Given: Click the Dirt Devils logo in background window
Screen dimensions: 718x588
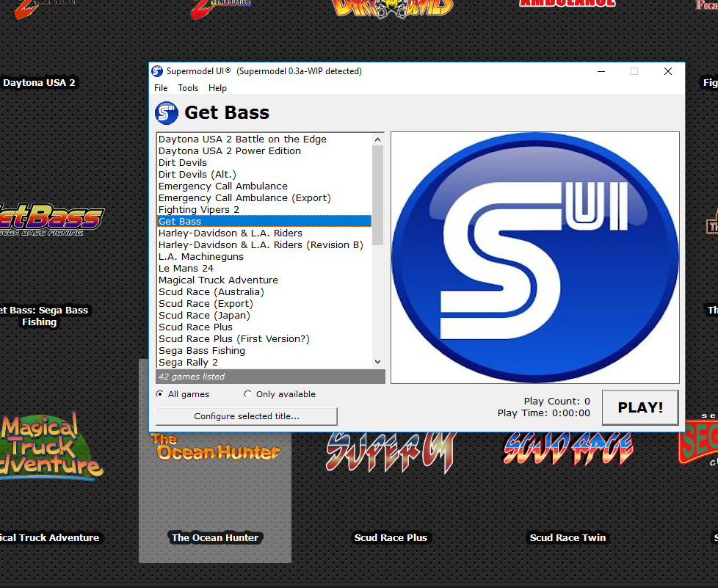Looking at the screenshot, I should [x=393, y=8].
